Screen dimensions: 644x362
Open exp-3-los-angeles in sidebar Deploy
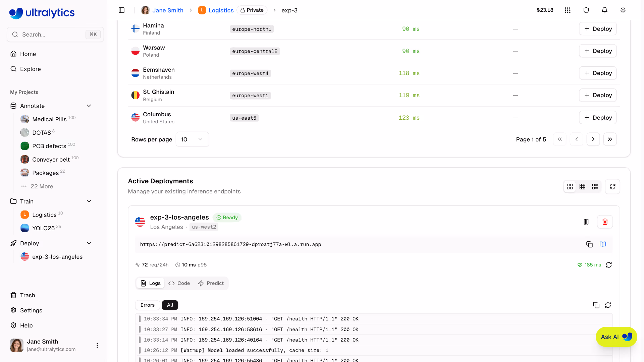tap(52, 256)
